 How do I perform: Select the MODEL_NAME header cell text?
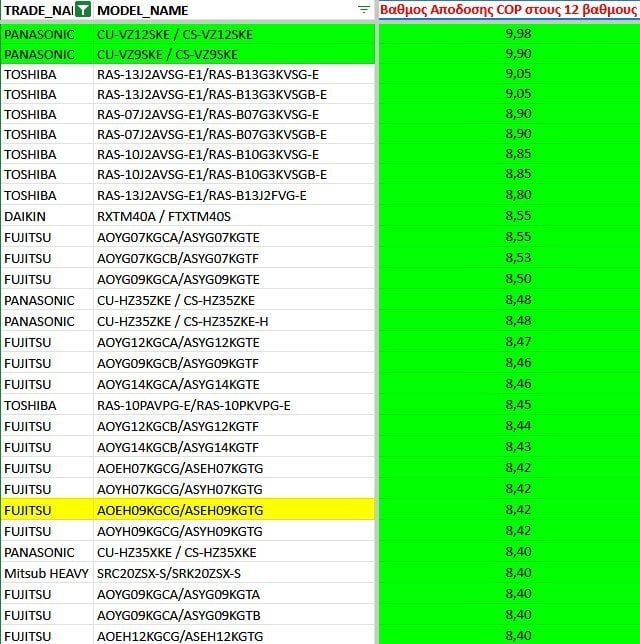[143, 10]
